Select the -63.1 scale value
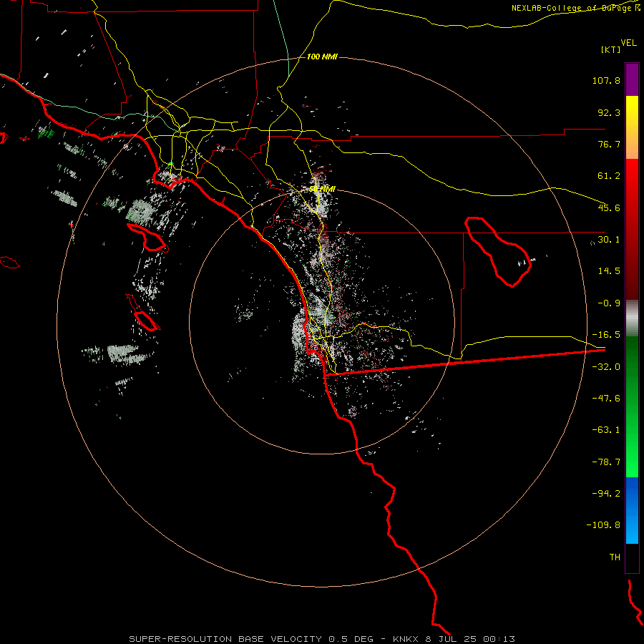This screenshot has height=644, width=644. click(606, 430)
